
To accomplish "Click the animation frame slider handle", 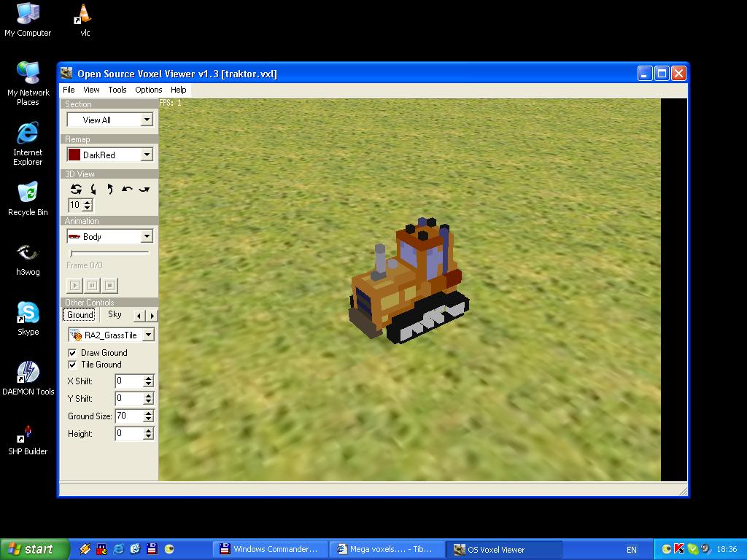I will [71, 253].
